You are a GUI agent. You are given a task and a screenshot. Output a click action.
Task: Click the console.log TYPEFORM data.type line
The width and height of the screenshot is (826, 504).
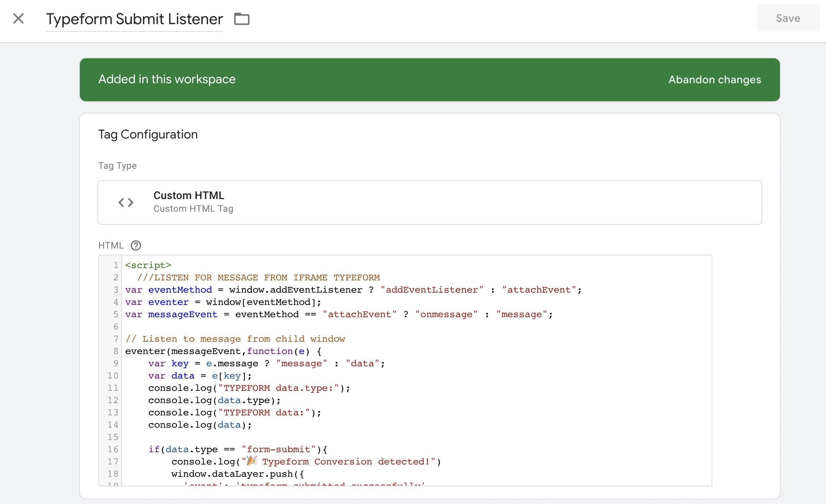click(x=249, y=388)
